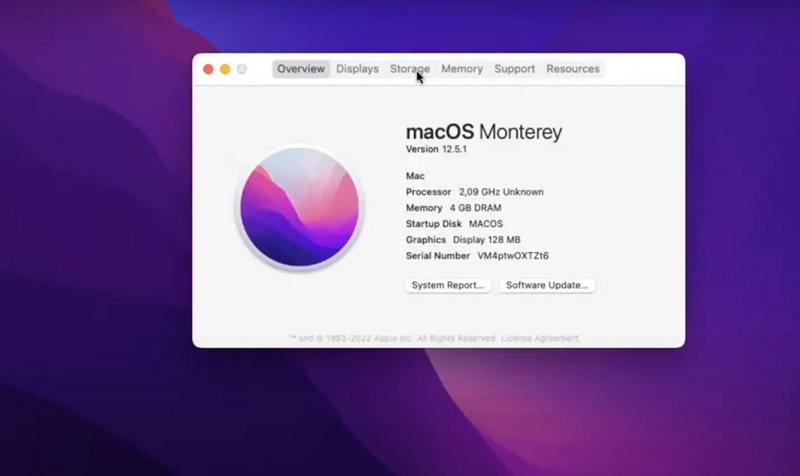The width and height of the screenshot is (800, 476).
Task: Go to the Memory tab
Action: [x=462, y=69]
